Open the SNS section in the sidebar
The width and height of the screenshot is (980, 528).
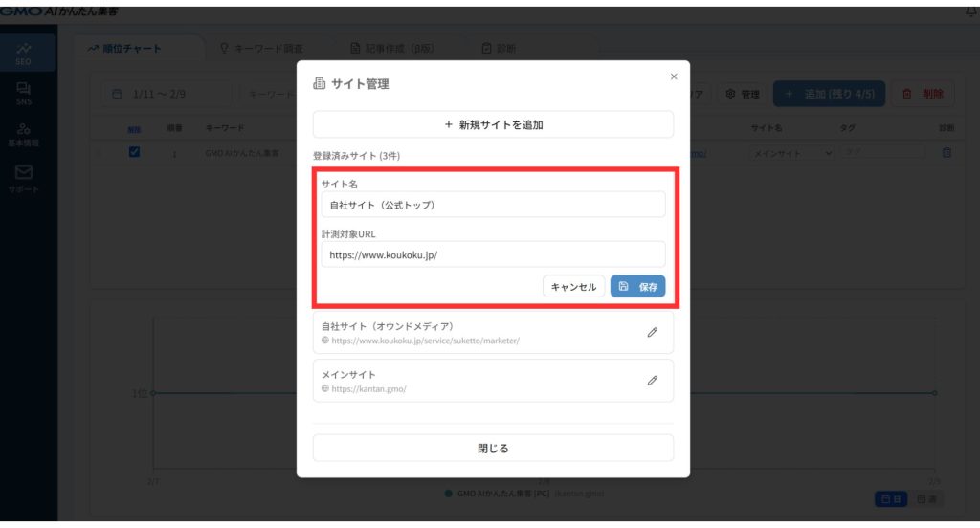pos(23,93)
